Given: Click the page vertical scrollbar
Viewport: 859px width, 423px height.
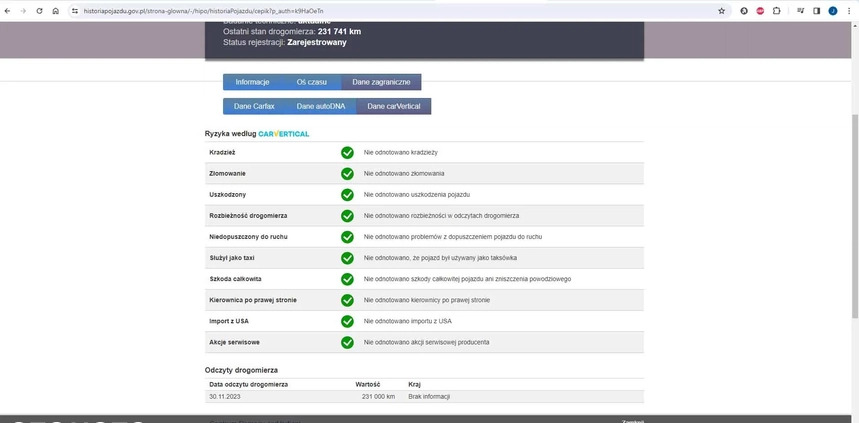Looking at the screenshot, I should [x=855, y=214].
